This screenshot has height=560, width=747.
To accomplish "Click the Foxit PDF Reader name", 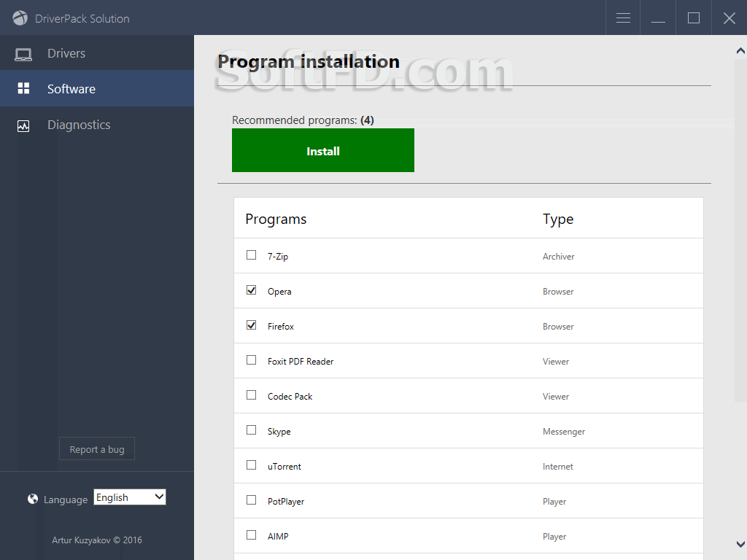I will pyautogui.click(x=301, y=362).
